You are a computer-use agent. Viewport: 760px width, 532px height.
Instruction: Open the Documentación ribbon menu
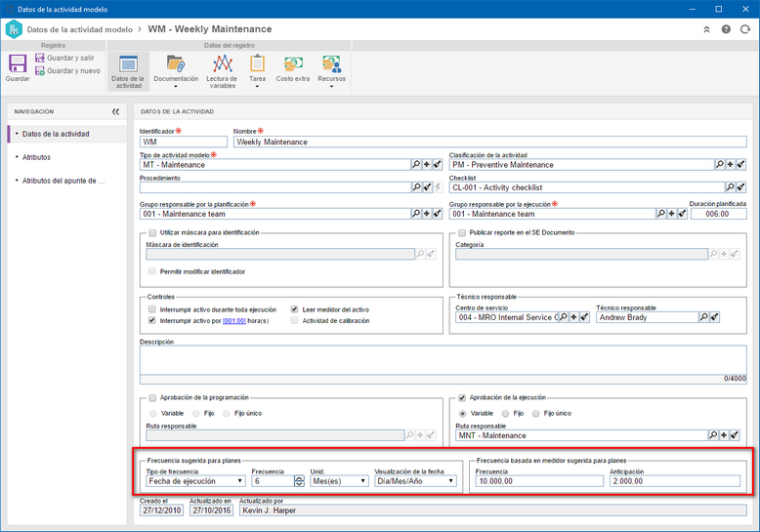(x=176, y=71)
